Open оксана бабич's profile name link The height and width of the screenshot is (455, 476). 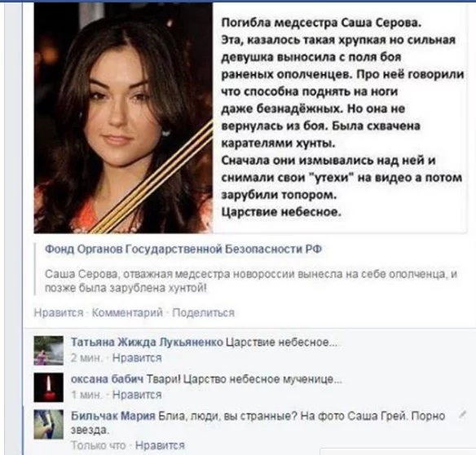tap(107, 379)
